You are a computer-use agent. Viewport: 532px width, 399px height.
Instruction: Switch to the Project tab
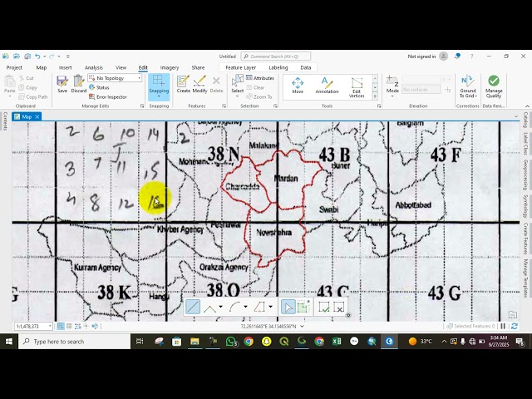click(14, 67)
